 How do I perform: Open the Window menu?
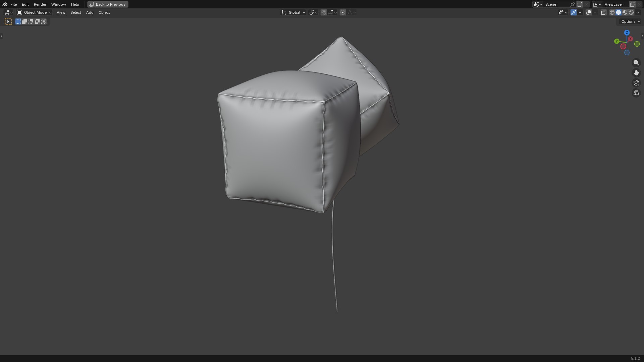58,4
